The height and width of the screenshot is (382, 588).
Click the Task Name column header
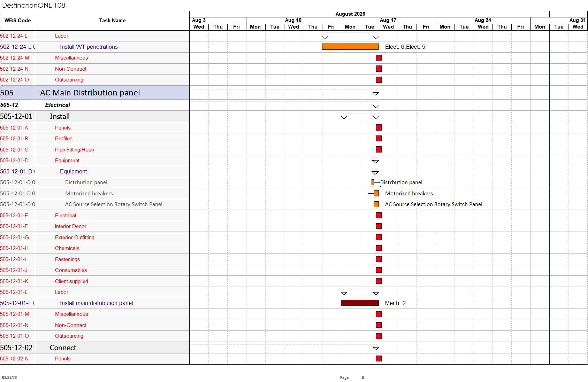(112, 21)
